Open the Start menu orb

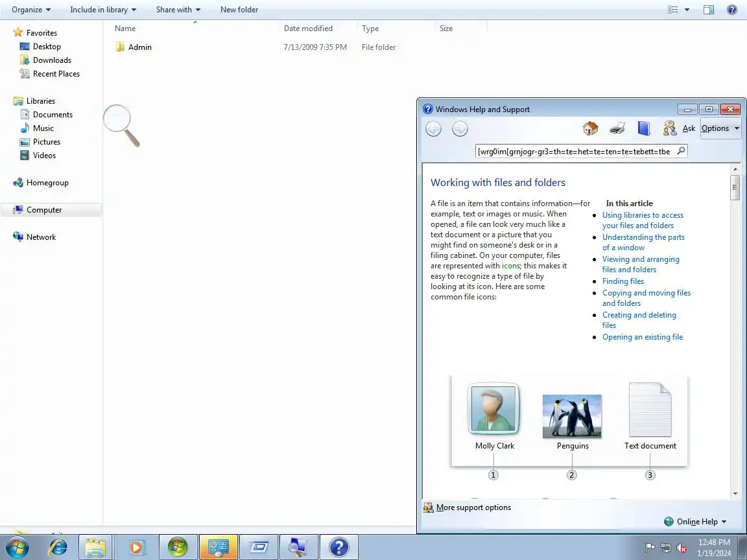click(x=18, y=547)
